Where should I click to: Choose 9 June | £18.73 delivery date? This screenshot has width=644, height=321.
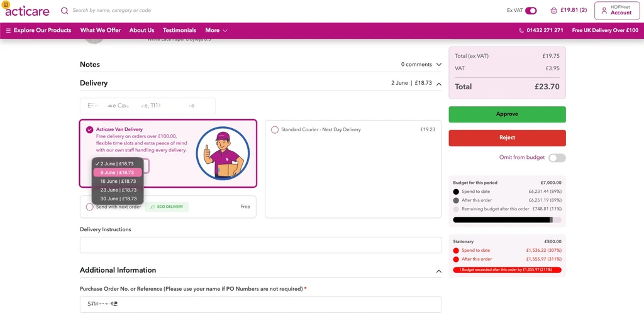coord(118,172)
